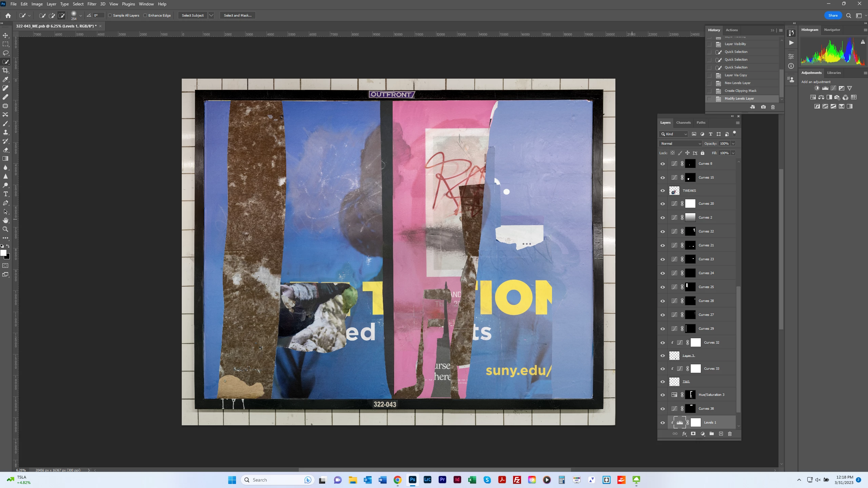The height and width of the screenshot is (488, 868).
Task: Select the Eyedropper tool
Action: 5,79
